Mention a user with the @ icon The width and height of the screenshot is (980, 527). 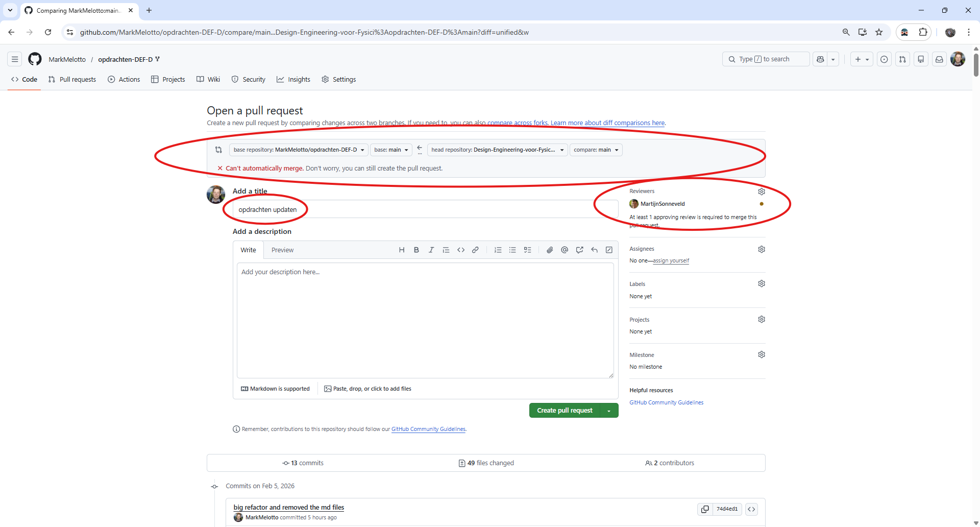[x=565, y=250]
